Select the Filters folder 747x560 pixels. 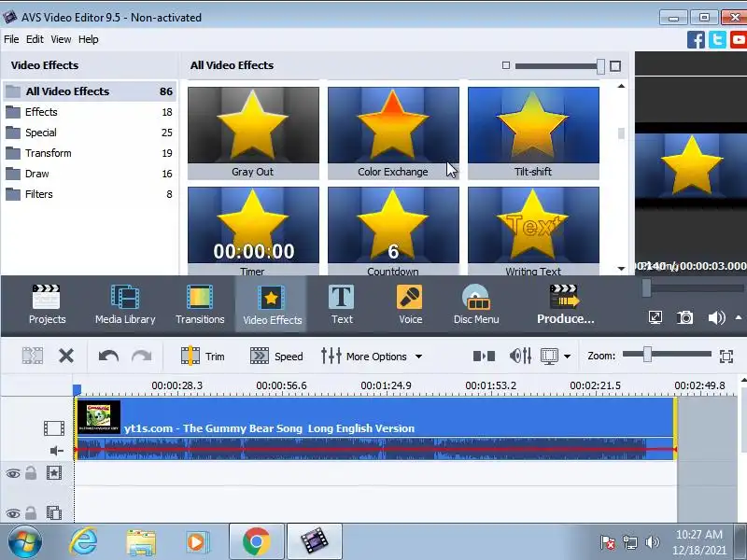tap(90, 194)
